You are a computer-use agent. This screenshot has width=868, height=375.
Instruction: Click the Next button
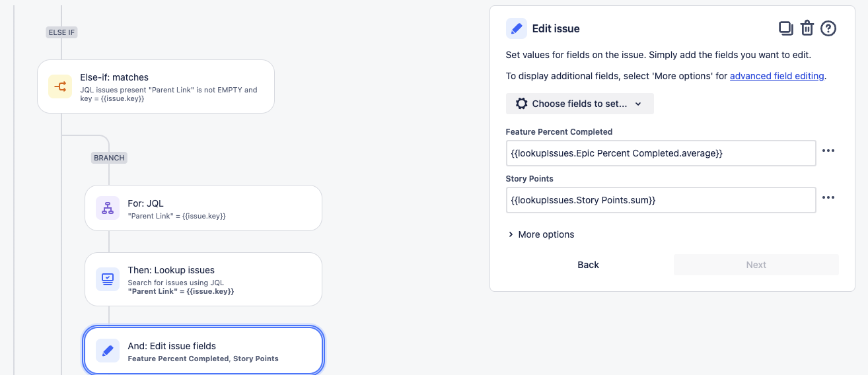click(x=756, y=265)
